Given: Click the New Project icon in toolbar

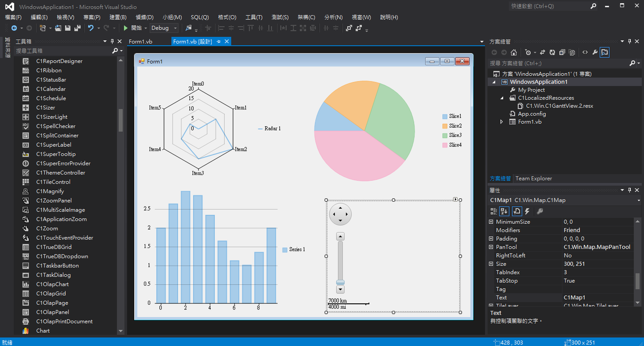Looking at the screenshot, I should [43, 28].
